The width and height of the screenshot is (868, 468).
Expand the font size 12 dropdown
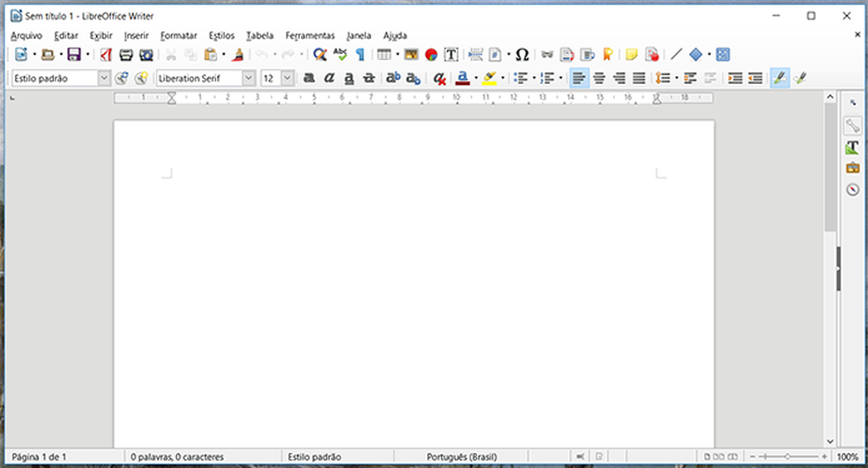(x=288, y=78)
